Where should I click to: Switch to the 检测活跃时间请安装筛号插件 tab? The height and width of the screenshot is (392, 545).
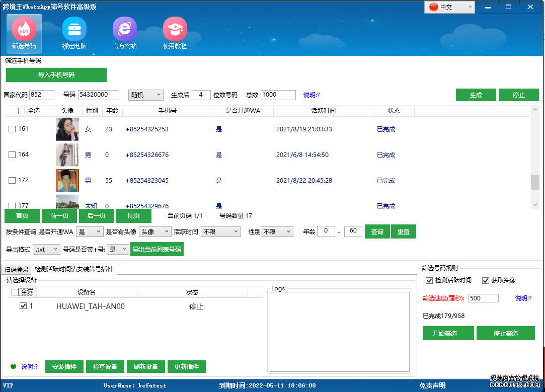[x=74, y=269]
